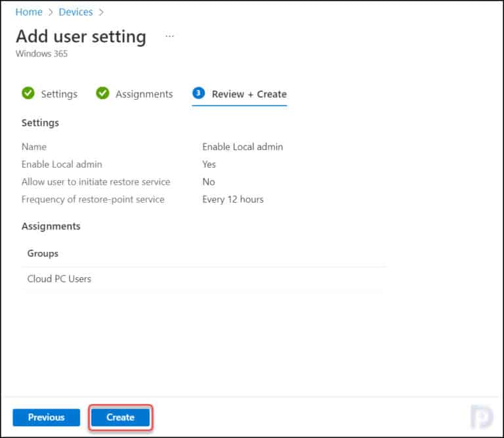Open the Devices breadcrumb link
This screenshot has width=504, height=438.
[x=75, y=12]
